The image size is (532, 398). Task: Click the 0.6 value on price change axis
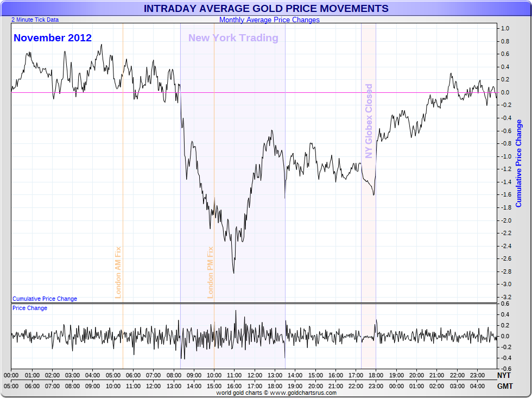505,304
